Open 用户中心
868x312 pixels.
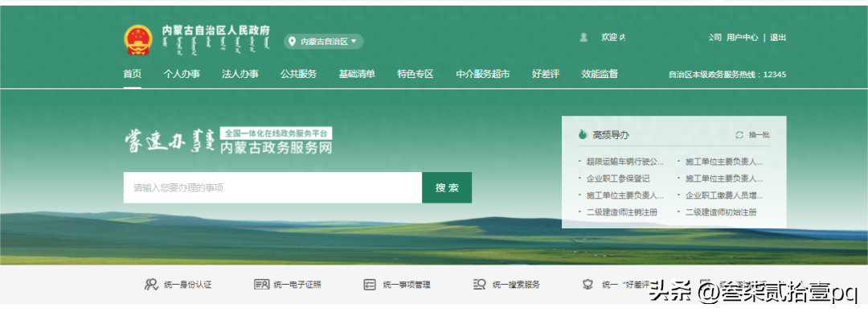743,38
